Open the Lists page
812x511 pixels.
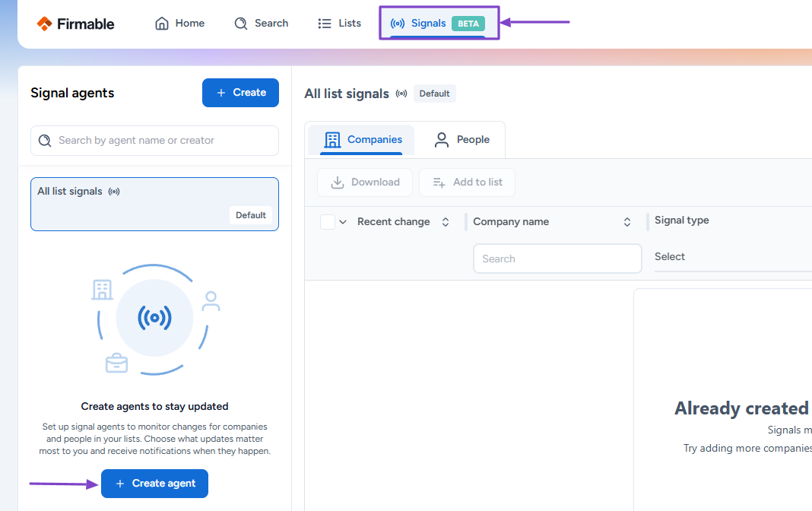339,24
